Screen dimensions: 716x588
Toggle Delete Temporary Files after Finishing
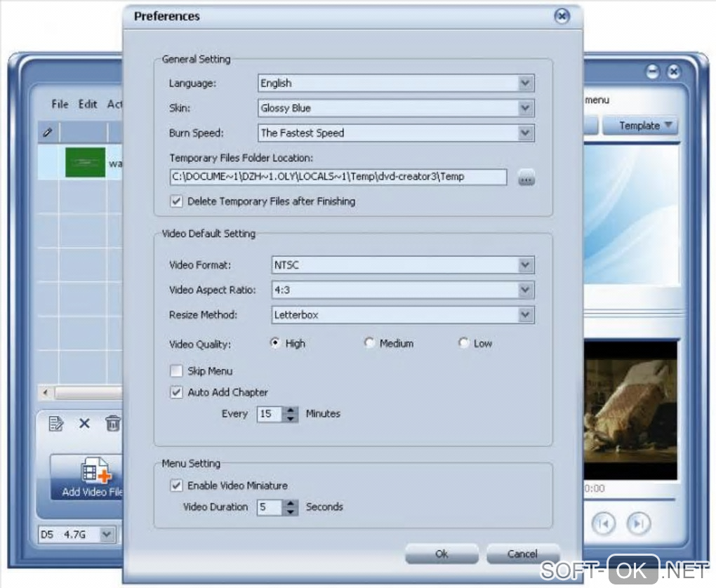176,201
